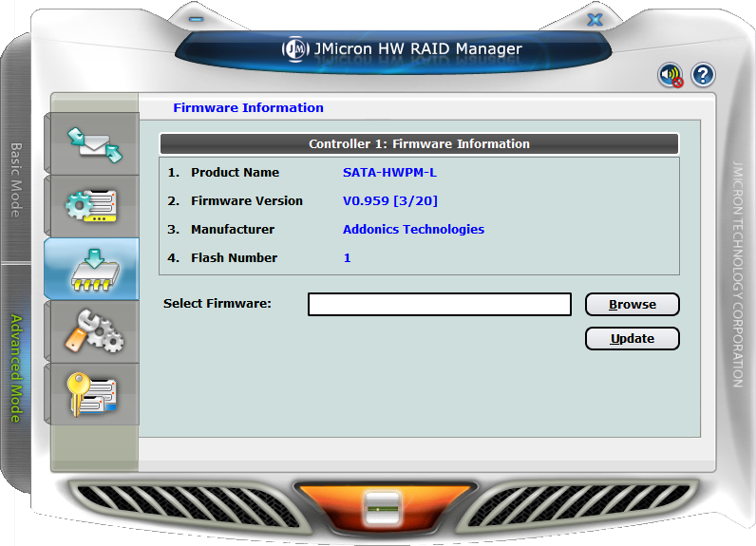This screenshot has width=756, height=546.
Task: Close the window with the blue X
Action: (595, 20)
